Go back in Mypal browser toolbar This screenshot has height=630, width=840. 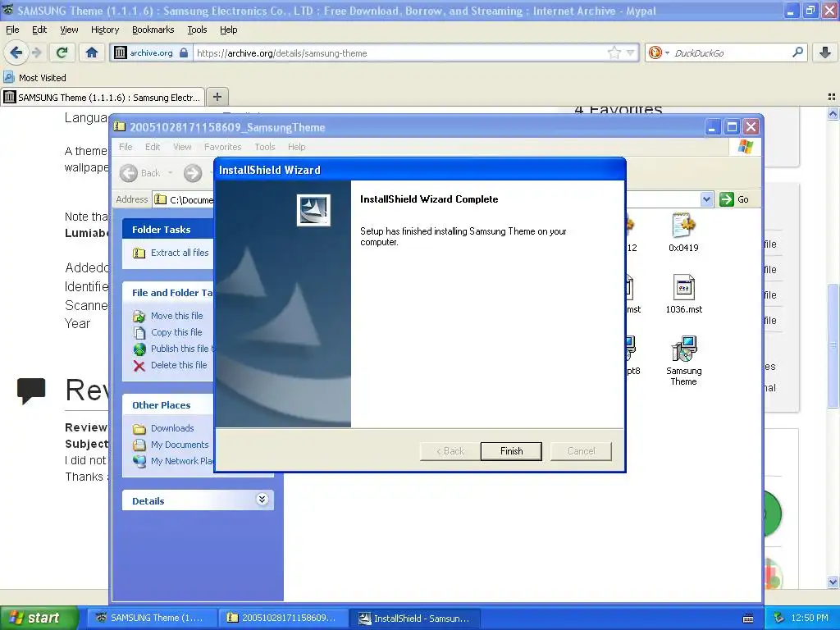click(x=16, y=52)
